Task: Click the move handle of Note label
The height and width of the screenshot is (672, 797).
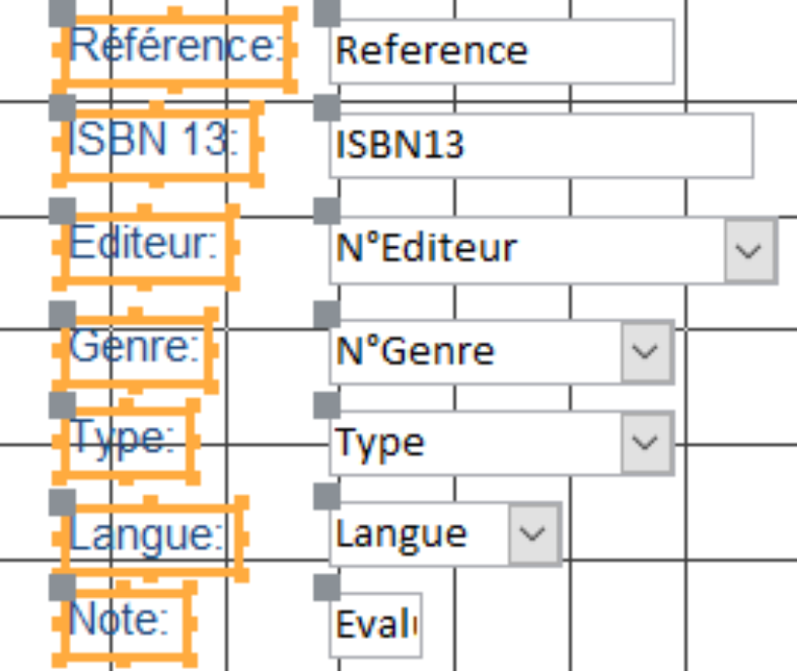Action: pos(62,587)
